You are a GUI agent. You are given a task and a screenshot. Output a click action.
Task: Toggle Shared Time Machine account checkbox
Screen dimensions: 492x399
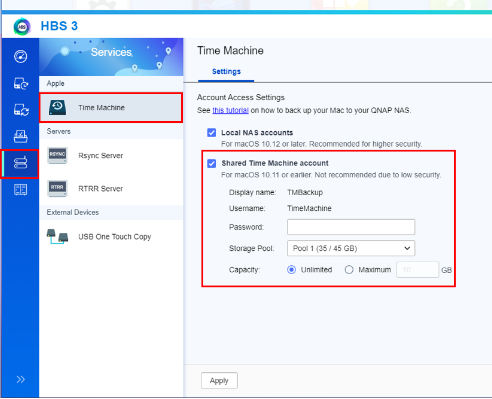(211, 163)
